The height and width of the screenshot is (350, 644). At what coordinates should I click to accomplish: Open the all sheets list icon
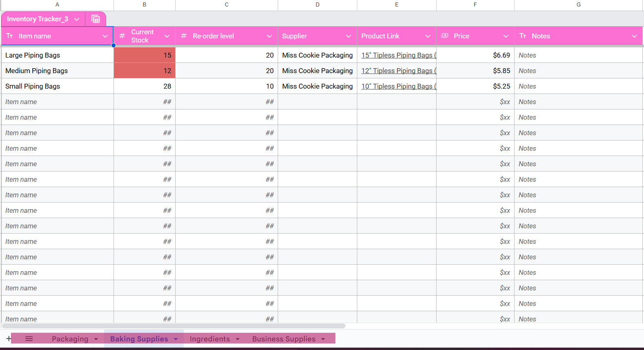[x=29, y=339]
